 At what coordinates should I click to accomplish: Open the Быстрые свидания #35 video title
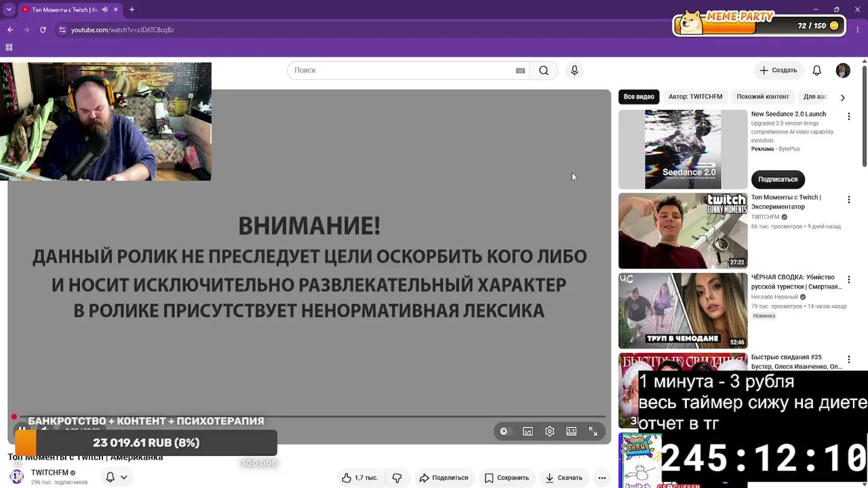796,362
